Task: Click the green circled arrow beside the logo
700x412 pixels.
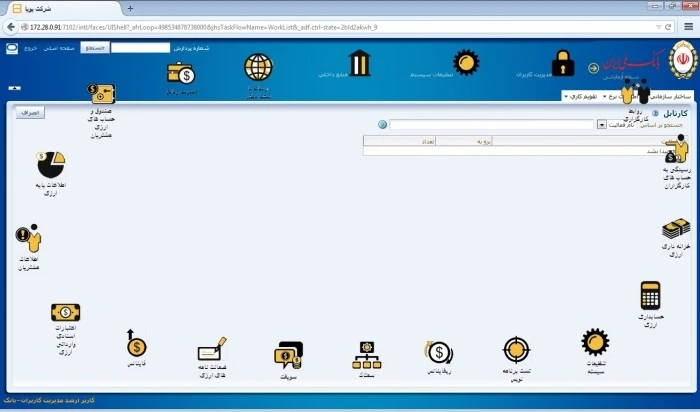Action: [x=593, y=68]
